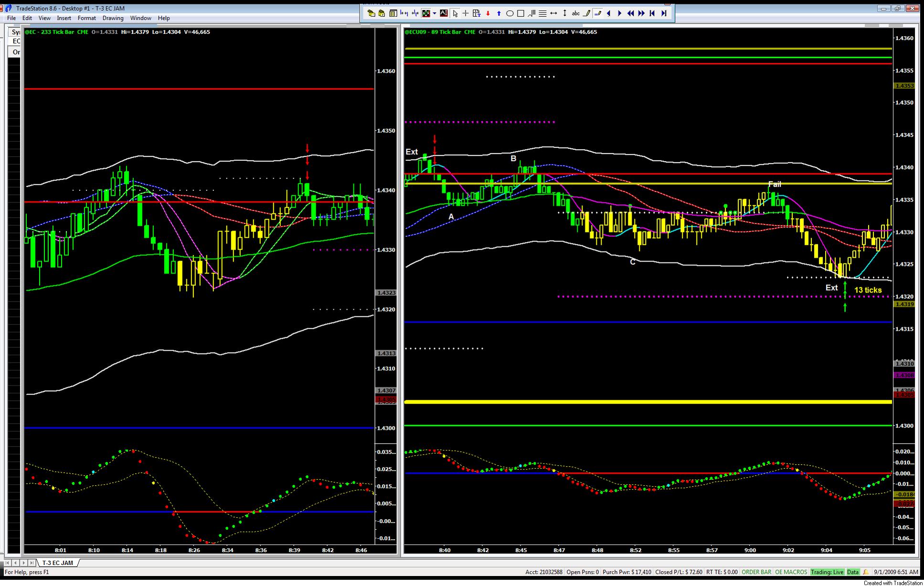Open the data window list icon
Image resolution: width=924 pixels, height=586 pixels.
point(393,13)
